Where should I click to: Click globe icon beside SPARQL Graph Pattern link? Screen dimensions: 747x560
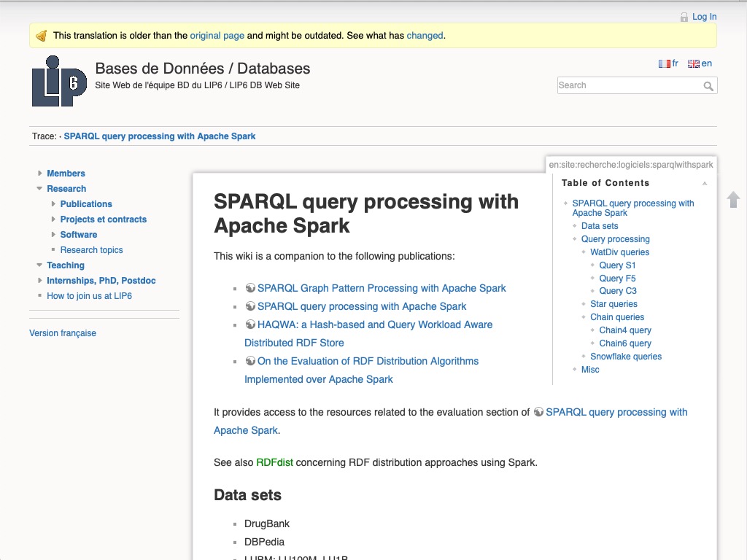pyautogui.click(x=251, y=287)
